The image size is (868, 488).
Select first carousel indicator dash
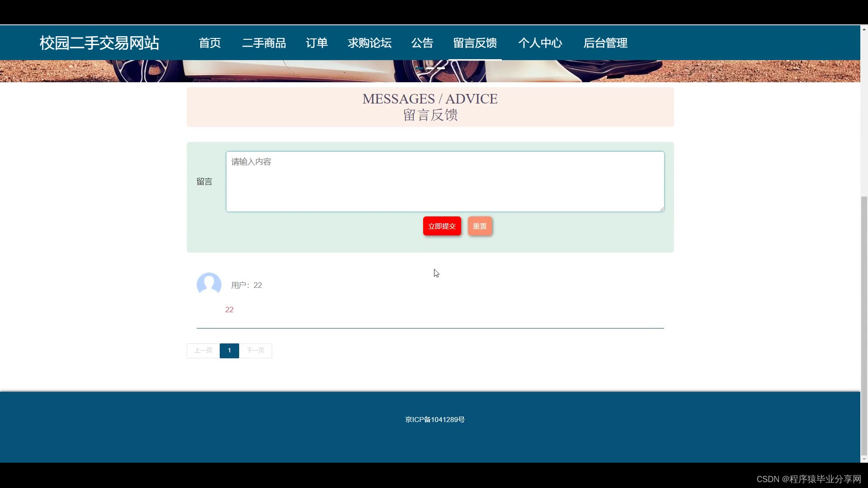[419, 68]
